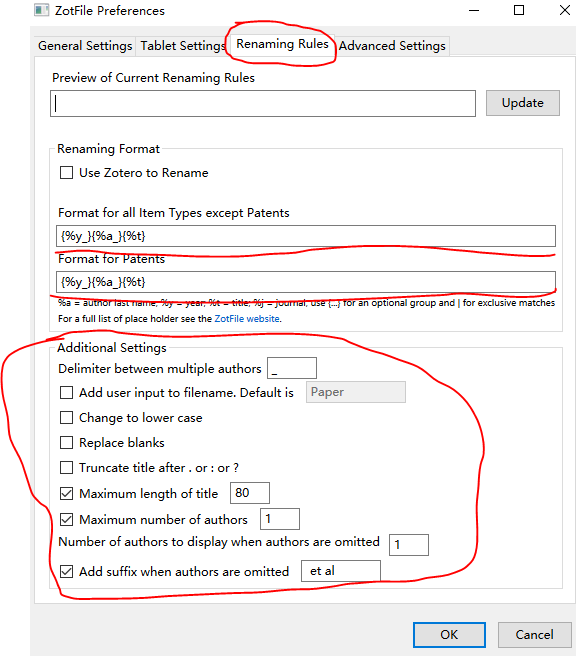Screen dimensions: 576x656
Task: Click the Format for Patents field
Action: [x=306, y=282]
